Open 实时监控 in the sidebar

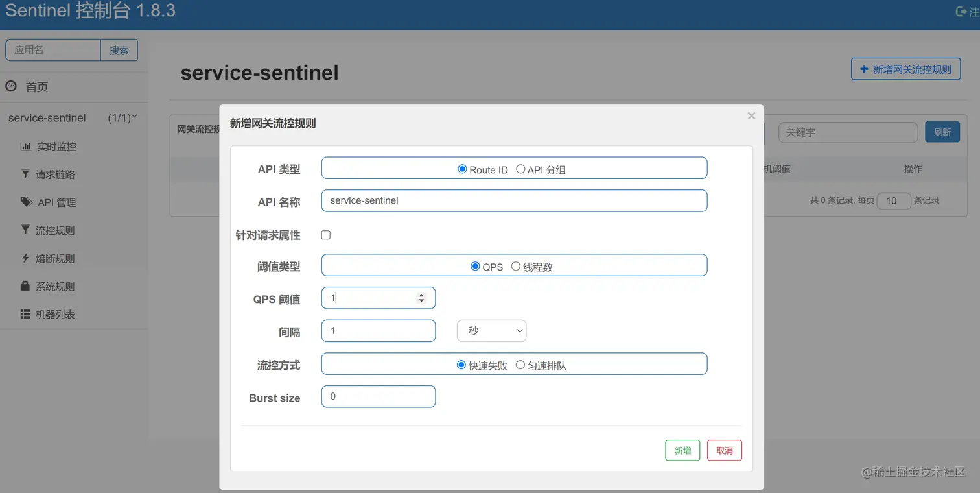coord(56,147)
